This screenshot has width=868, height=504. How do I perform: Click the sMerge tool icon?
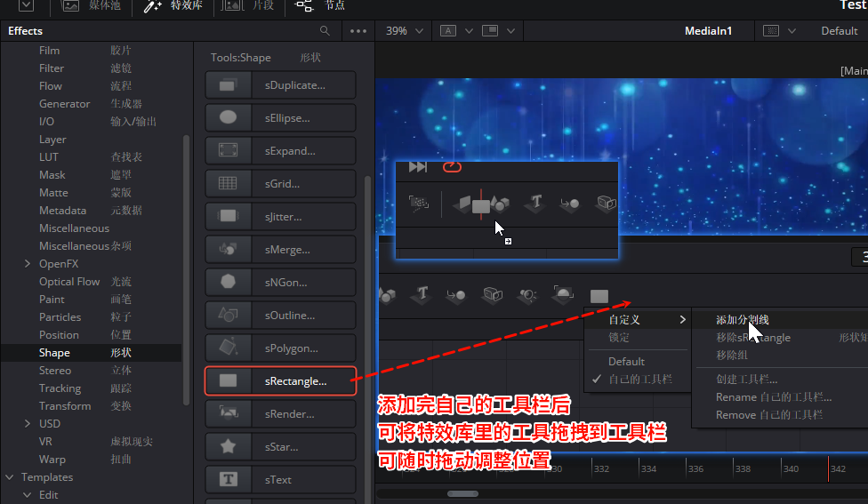[228, 250]
